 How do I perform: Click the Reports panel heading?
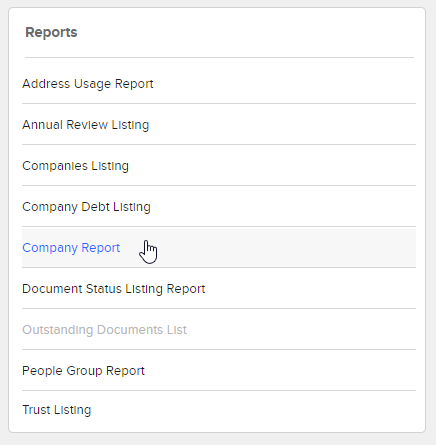pos(51,32)
